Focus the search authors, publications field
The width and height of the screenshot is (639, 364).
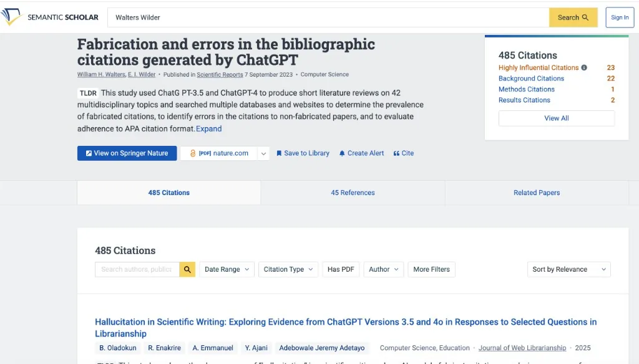coord(137,269)
